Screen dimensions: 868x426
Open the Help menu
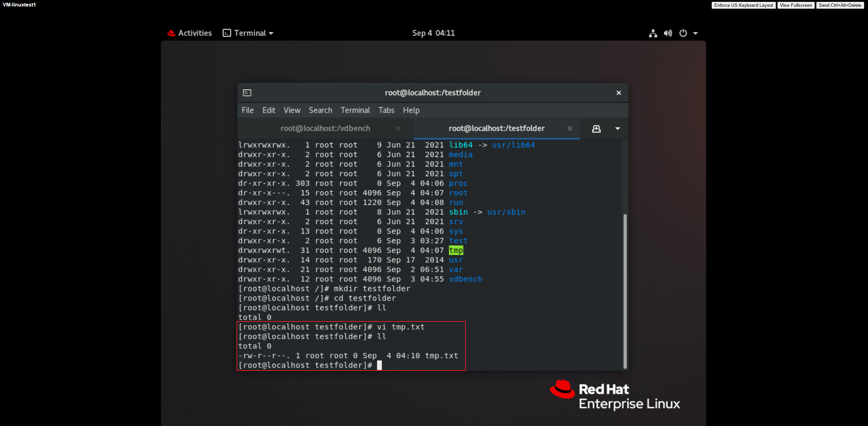point(411,110)
